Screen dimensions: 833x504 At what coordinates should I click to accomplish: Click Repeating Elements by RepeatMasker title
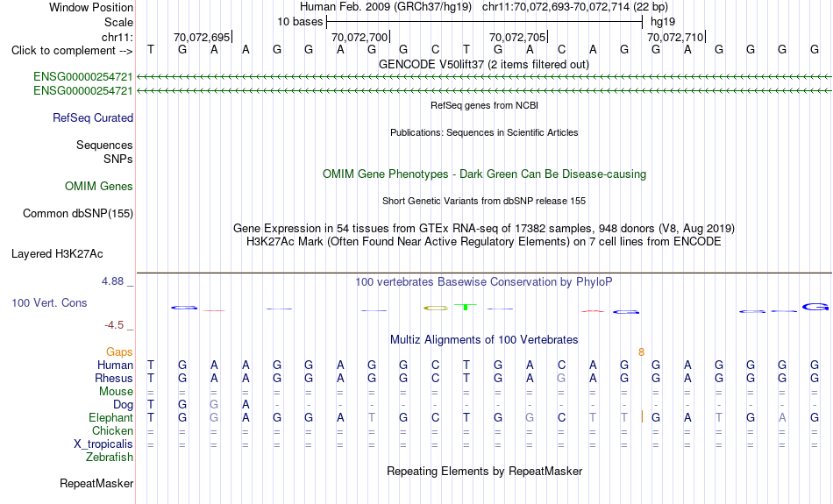[485, 471]
